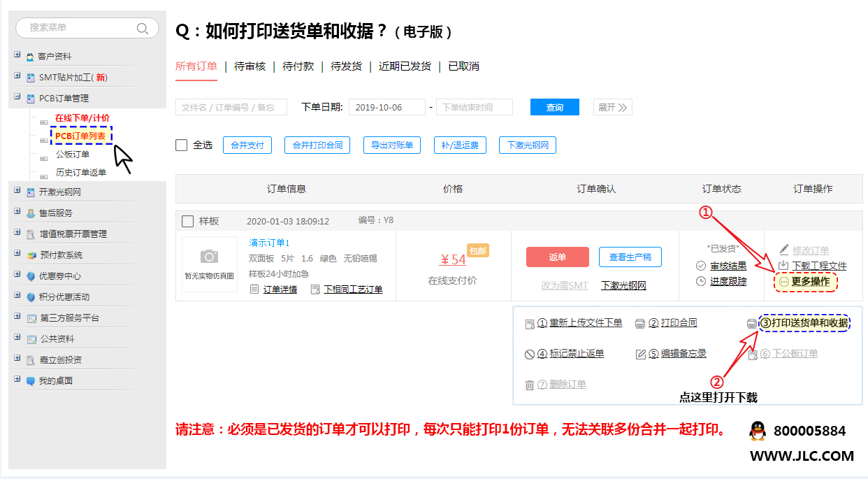Open the 订单详情 link
Screen dimensions: 868x479
point(280,289)
